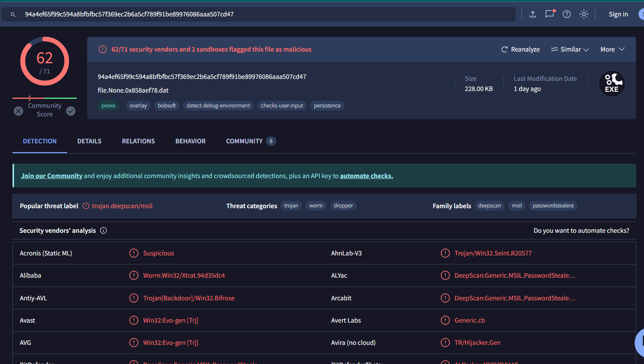This screenshot has width=644, height=364.
Task: Follow the automate checks link
Action: [366, 176]
